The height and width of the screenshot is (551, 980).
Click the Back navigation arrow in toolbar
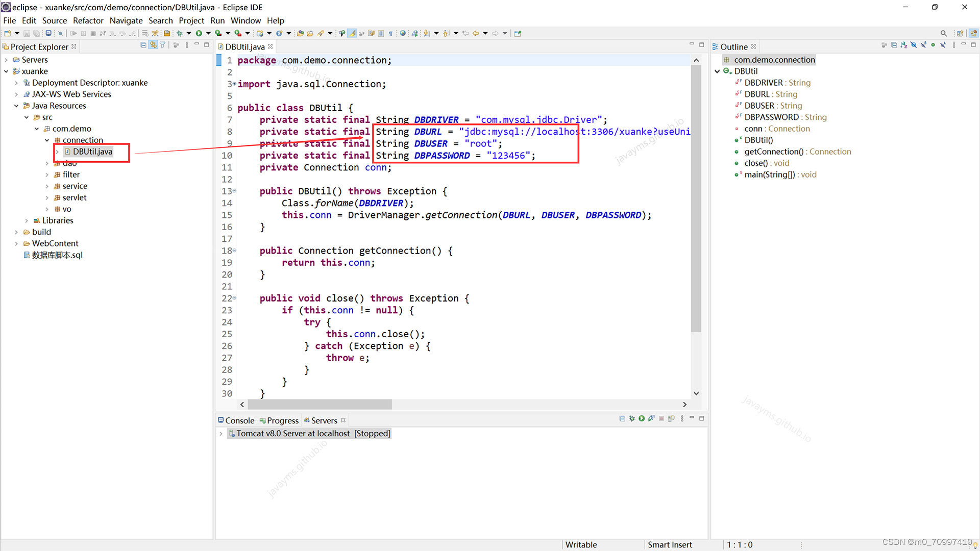click(476, 33)
